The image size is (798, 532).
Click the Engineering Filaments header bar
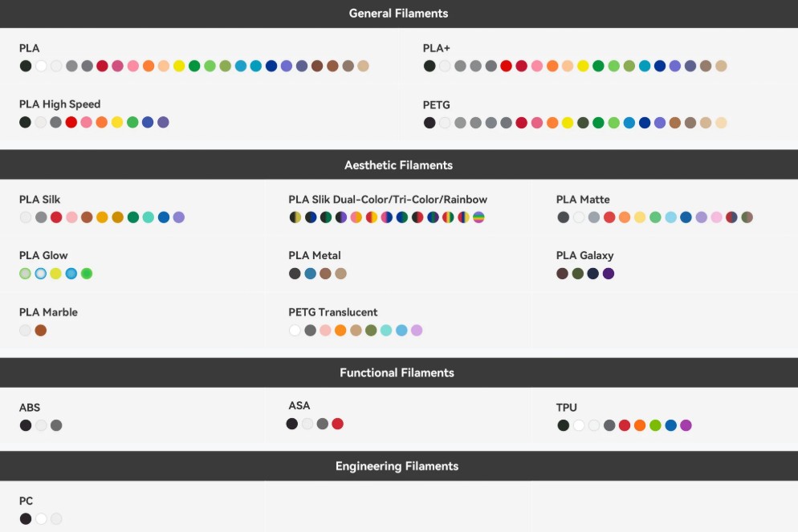[397, 466]
